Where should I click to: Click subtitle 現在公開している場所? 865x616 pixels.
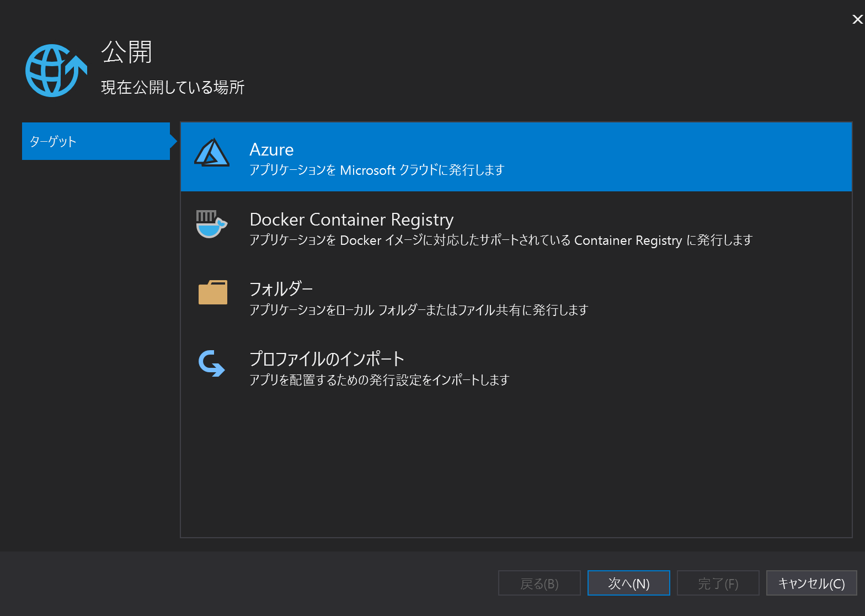[x=173, y=87]
